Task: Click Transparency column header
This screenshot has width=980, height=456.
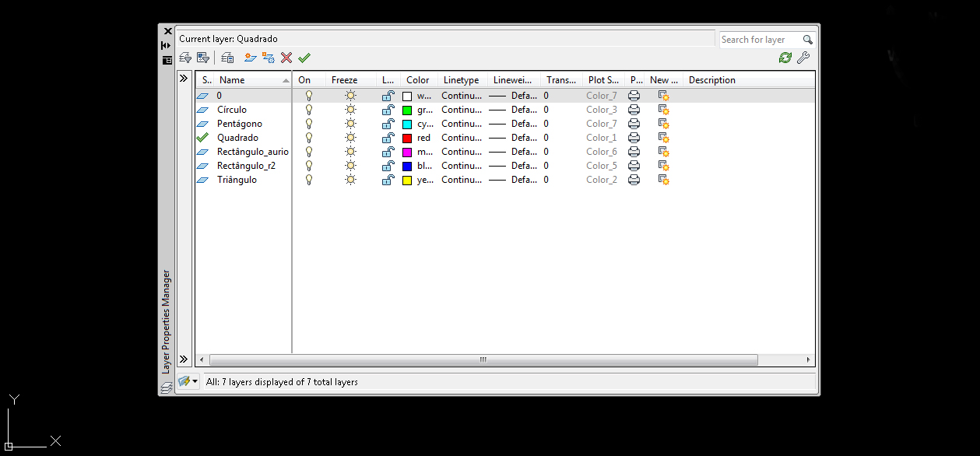Action: pos(562,80)
